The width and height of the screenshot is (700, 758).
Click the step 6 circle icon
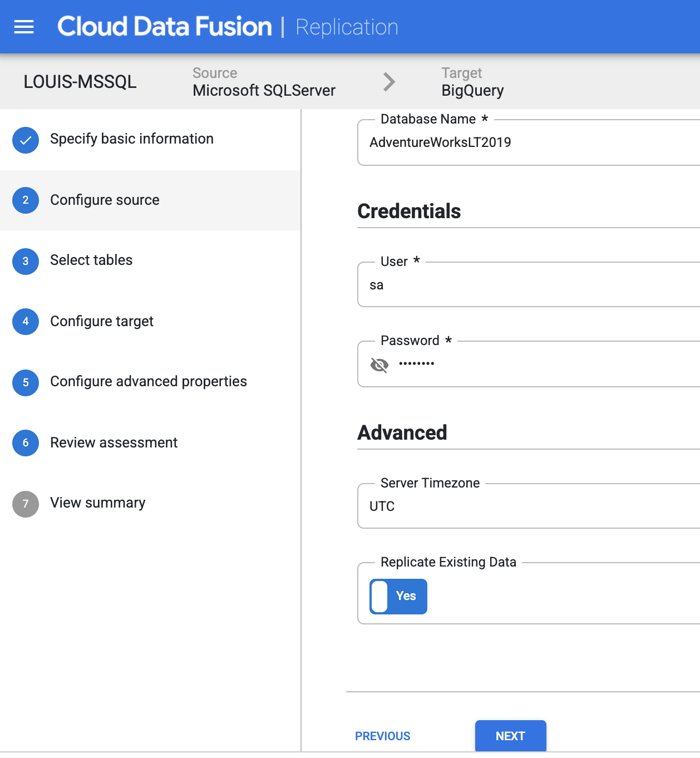tap(26, 443)
